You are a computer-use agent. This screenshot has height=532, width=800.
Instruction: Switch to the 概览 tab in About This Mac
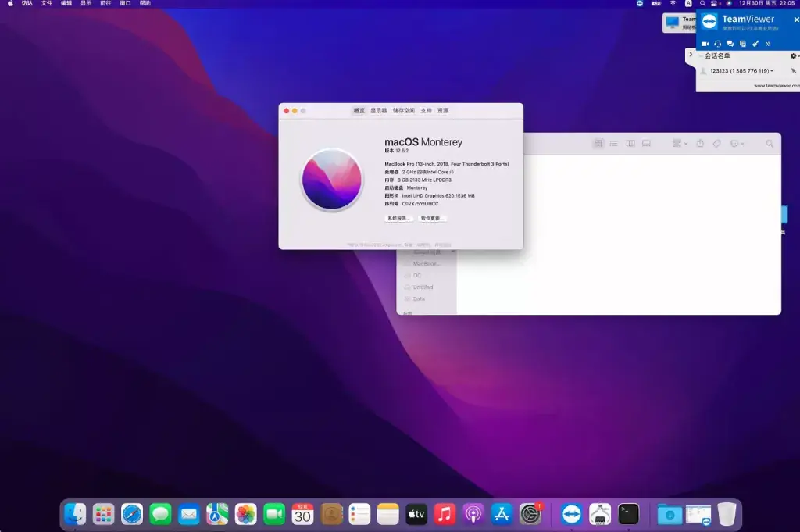tap(359, 111)
